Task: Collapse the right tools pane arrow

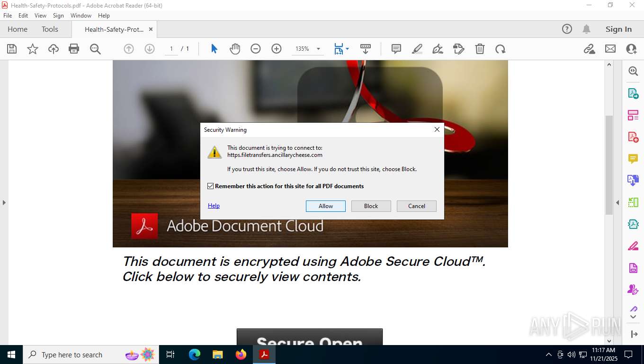Action: (617, 202)
